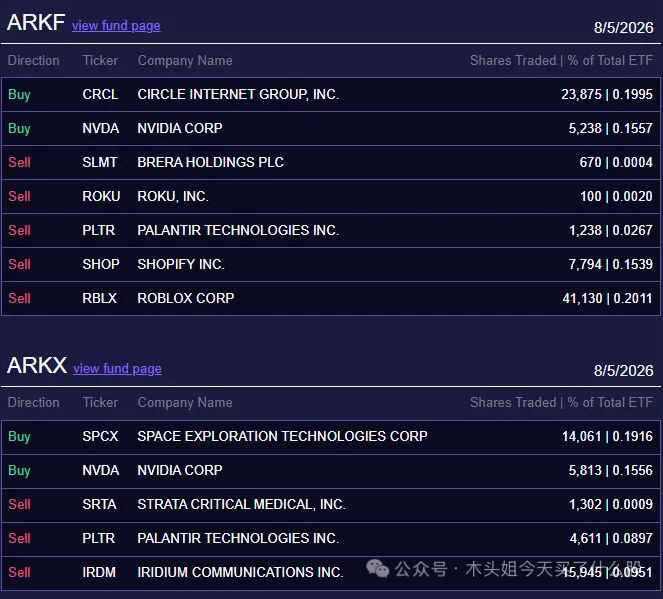Click the ARKX fund heading
The height and width of the screenshot is (599, 663).
coord(37,365)
